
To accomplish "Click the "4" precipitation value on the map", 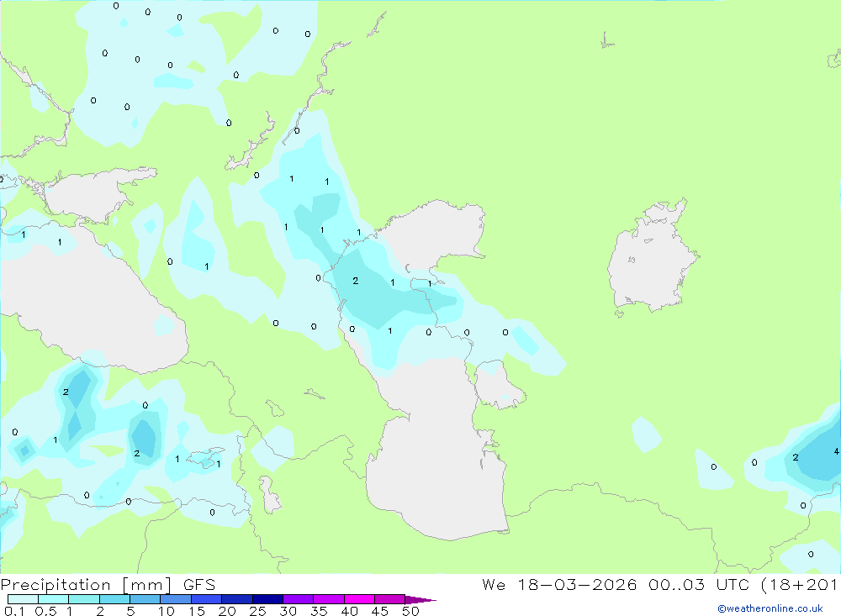I will coord(836,452).
